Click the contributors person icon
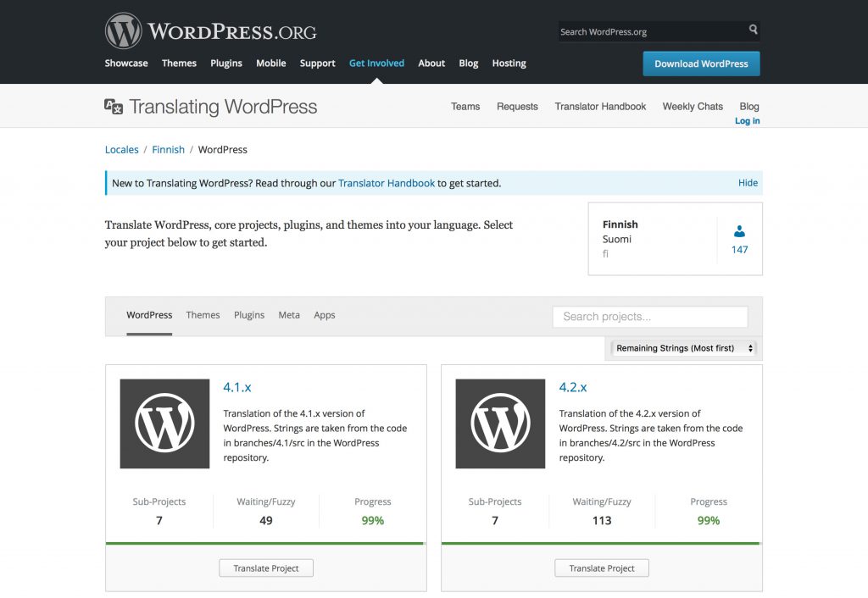The width and height of the screenshot is (868, 598). pos(739,231)
